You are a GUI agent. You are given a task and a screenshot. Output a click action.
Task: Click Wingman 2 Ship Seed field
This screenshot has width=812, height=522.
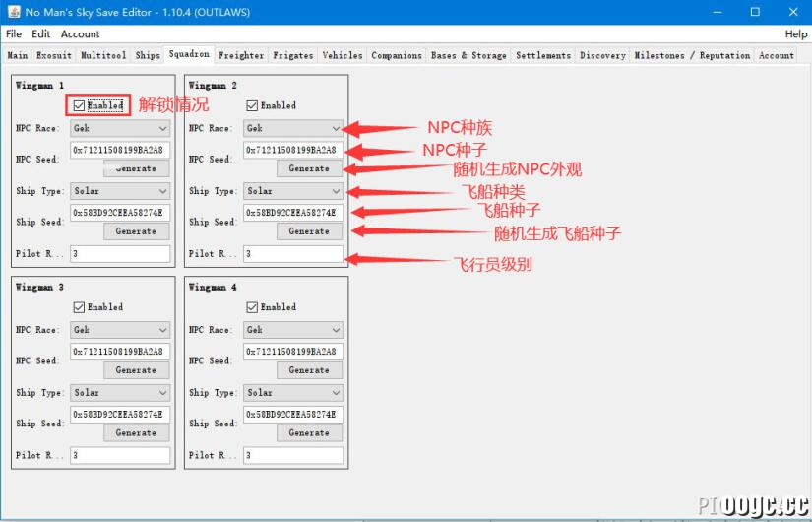(x=292, y=213)
